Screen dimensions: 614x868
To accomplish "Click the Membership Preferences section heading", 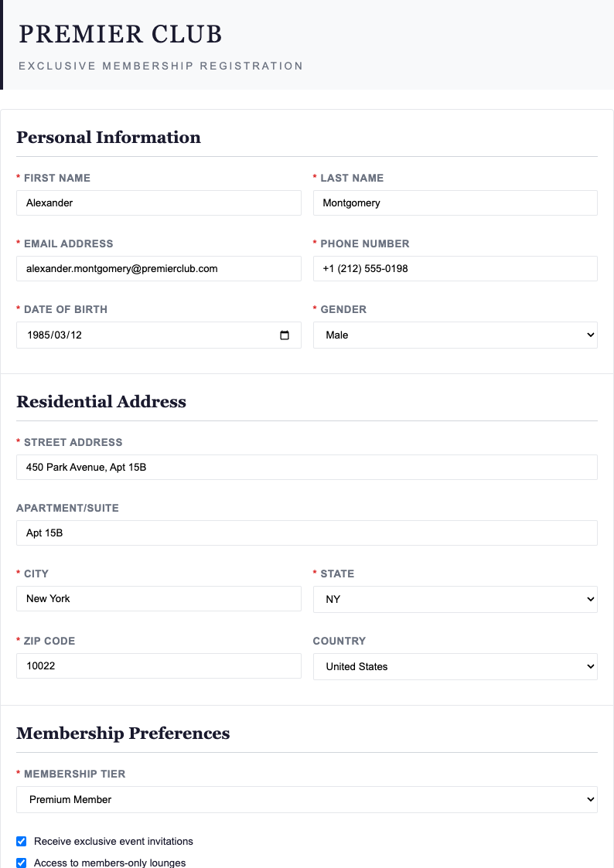I will [x=124, y=734].
